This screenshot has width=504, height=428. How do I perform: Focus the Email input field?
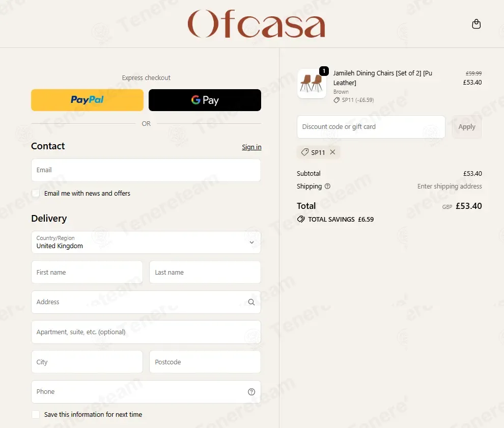[x=146, y=170]
